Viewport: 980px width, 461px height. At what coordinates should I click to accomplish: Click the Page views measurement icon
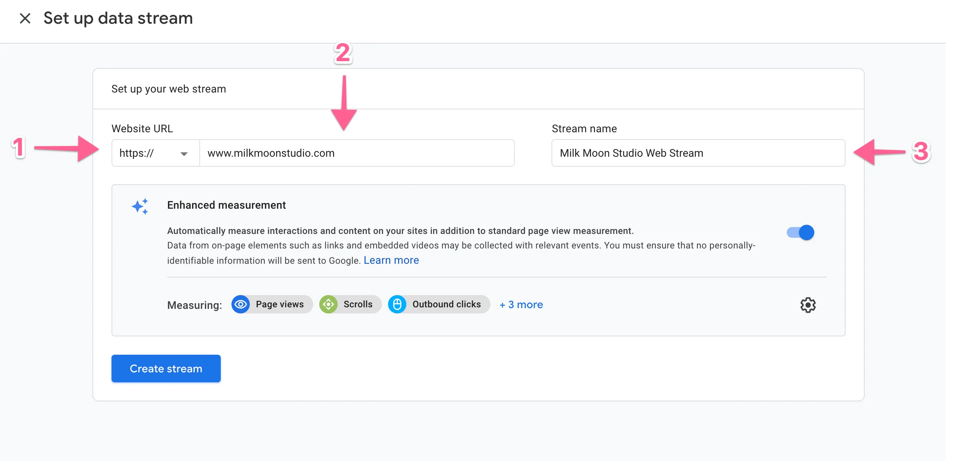coord(241,304)
